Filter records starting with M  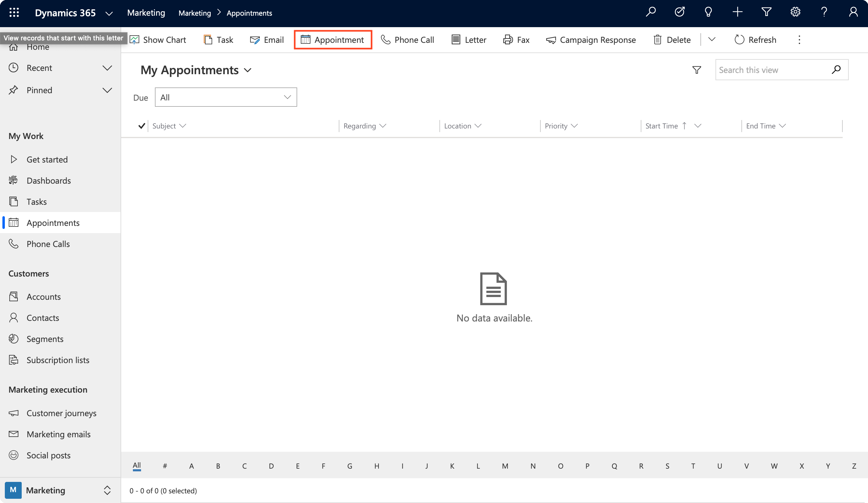(x=505, y=466)
